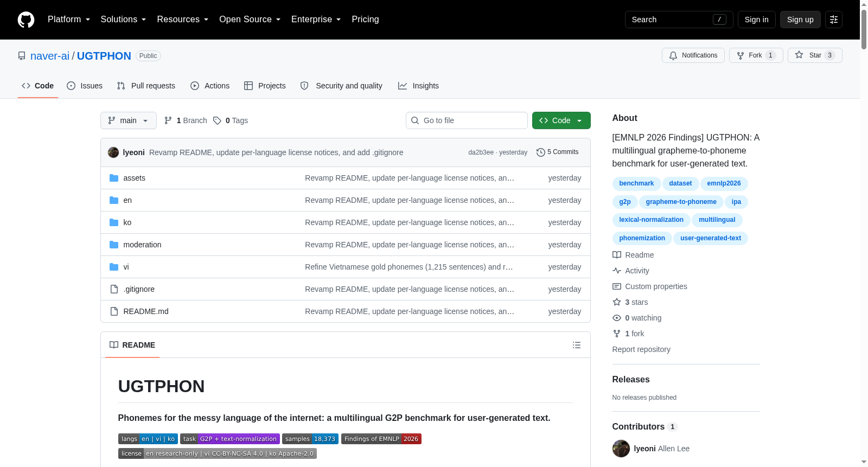Image resolution: width=868 pixels, height=467 pixels.
Task: Open the Pricing page
Action: coord(365,20)
